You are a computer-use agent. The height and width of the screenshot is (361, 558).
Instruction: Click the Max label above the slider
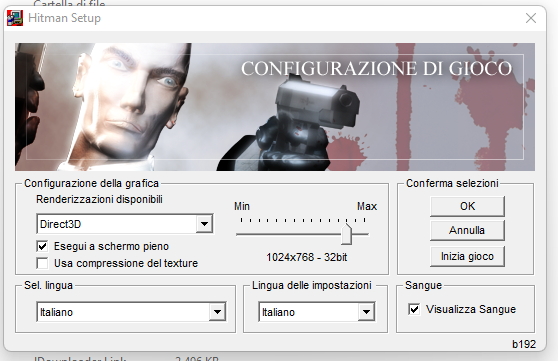(x=367, y=206)
